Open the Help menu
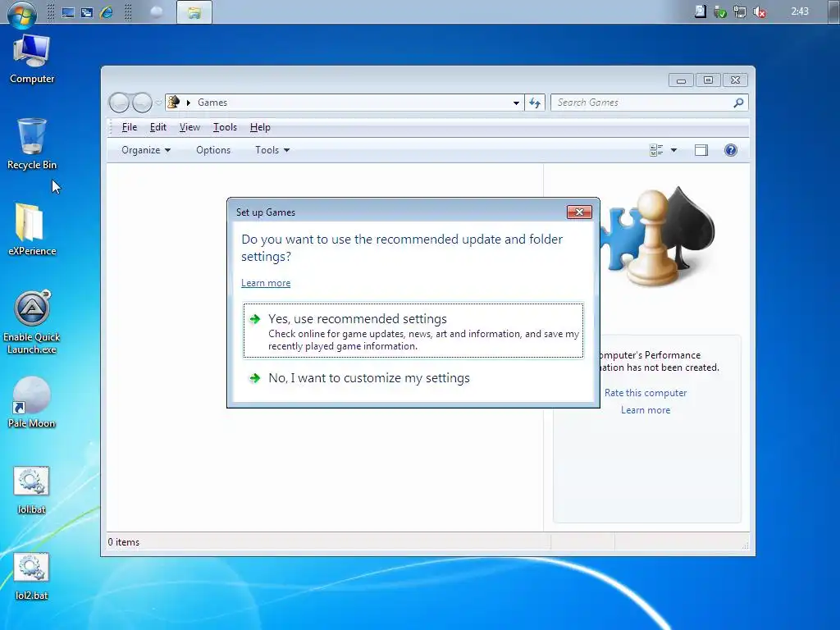This screenshot has height=630, width=840. point(260,127)
